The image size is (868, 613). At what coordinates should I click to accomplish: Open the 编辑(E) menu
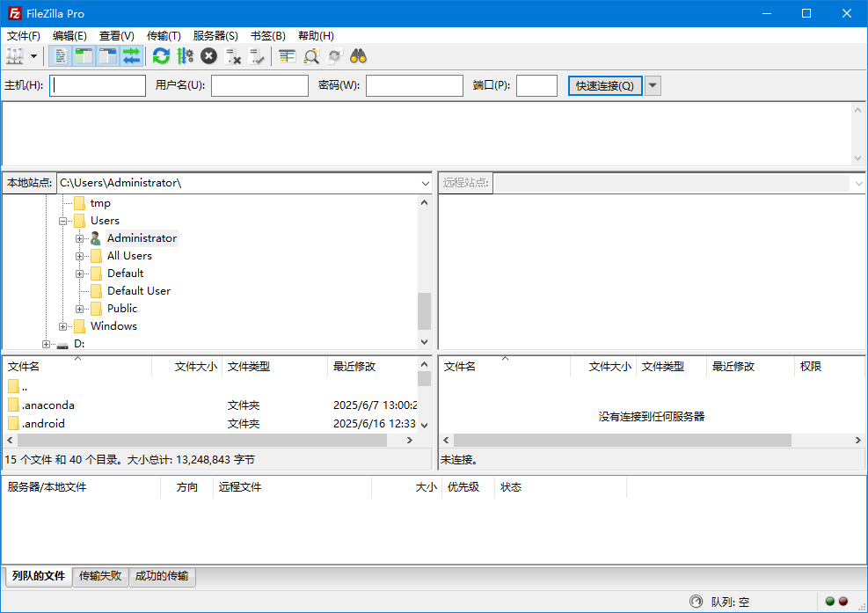[69, 36]
